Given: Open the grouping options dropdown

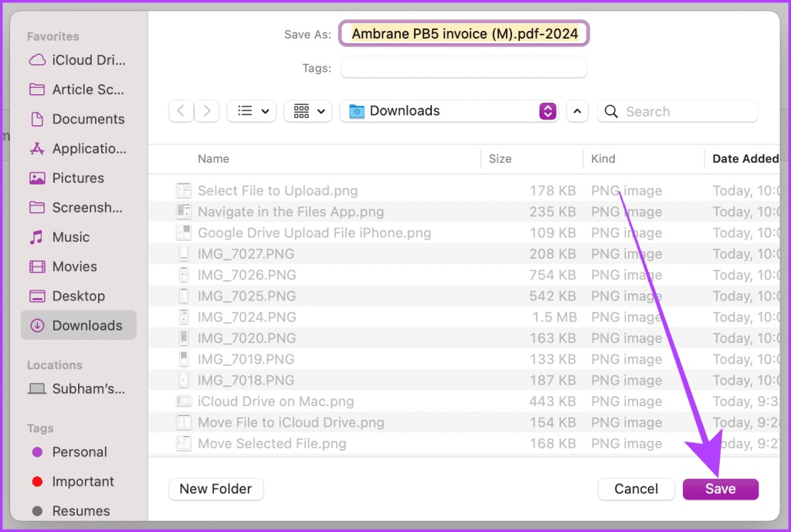Looking at the screenshot, I should [308, 111].
